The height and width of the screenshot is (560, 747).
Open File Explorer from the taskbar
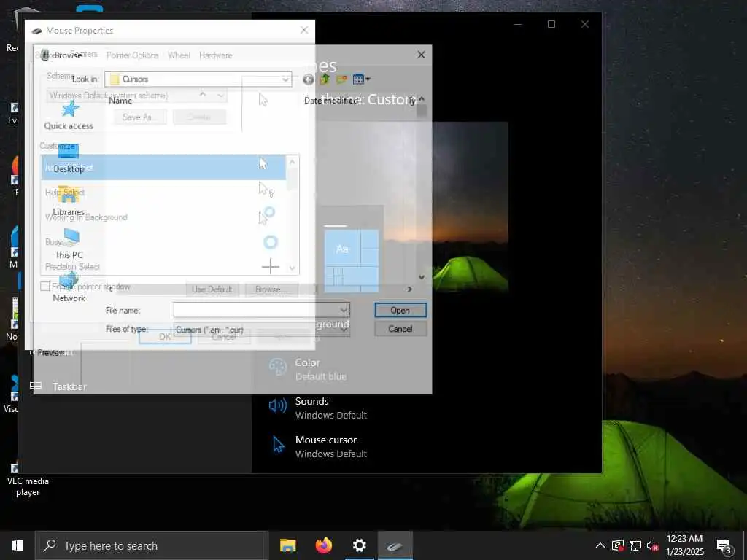pyautogui.click(x=287, y=545)
